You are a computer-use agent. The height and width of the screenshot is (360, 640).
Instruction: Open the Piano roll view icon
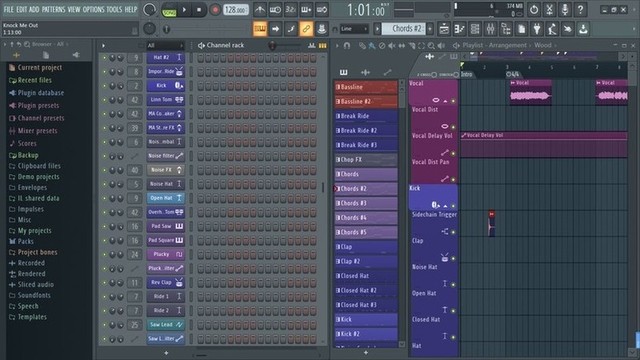click(459, 29)
